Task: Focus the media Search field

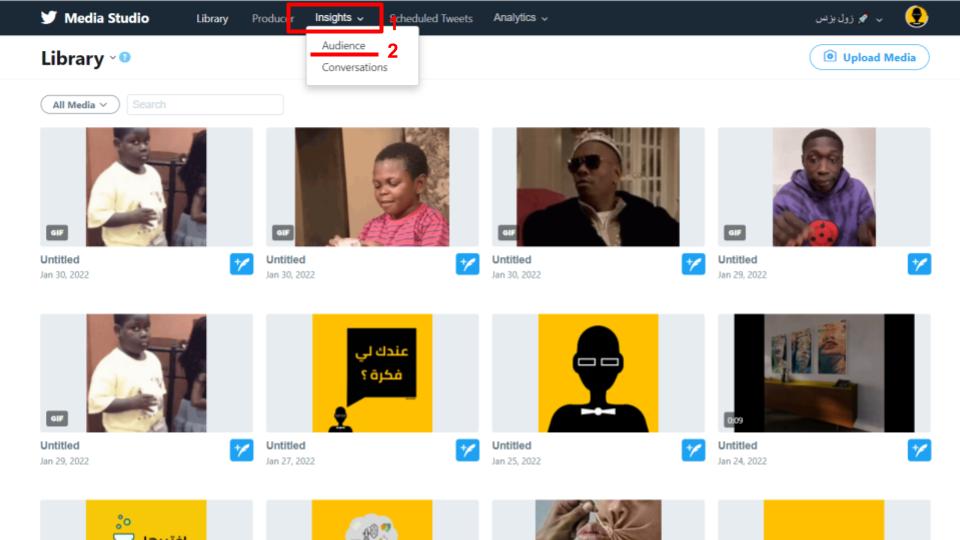Action: click(x=205, y=105)
